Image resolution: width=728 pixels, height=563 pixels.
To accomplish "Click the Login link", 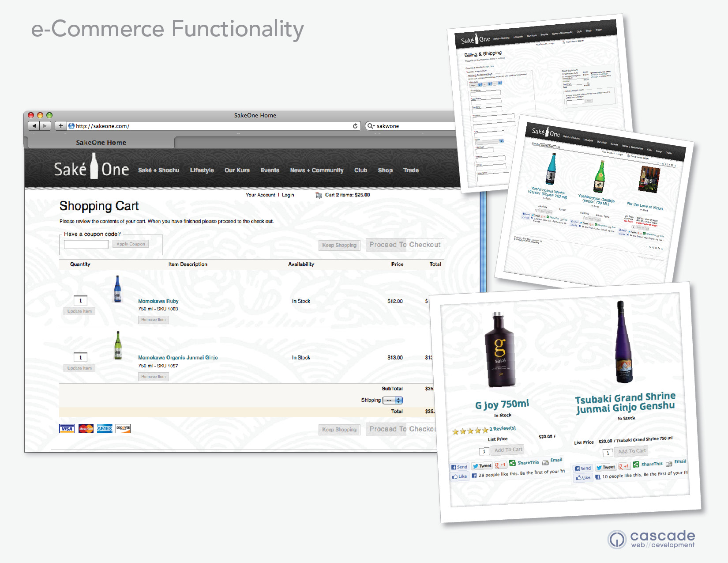I will click(x=288, y=195).
